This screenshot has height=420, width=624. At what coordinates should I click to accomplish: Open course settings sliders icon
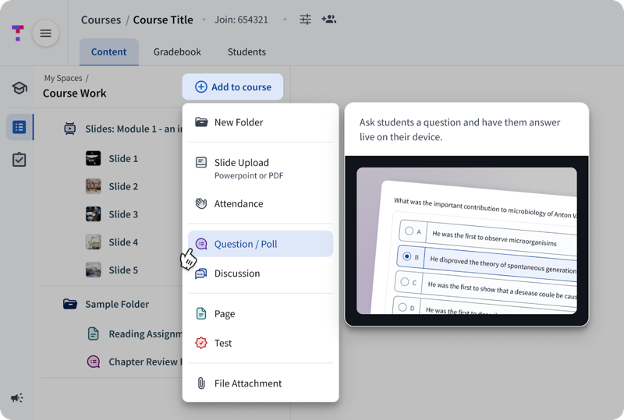[x=305, y=19]
